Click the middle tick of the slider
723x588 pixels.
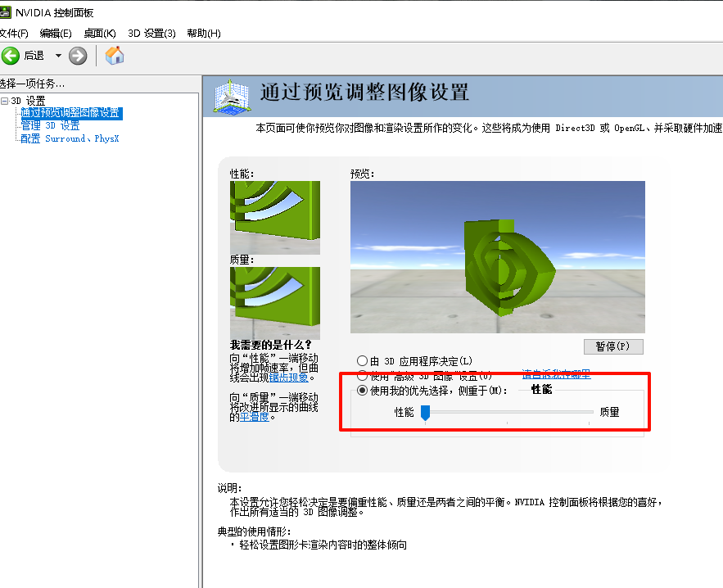[507, 423]
